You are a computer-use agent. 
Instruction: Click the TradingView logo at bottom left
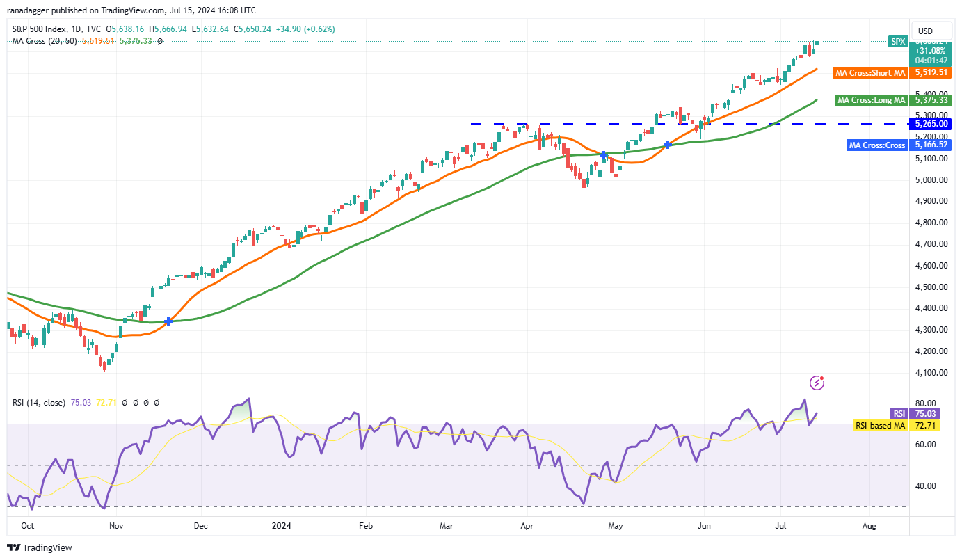(40, 547)
